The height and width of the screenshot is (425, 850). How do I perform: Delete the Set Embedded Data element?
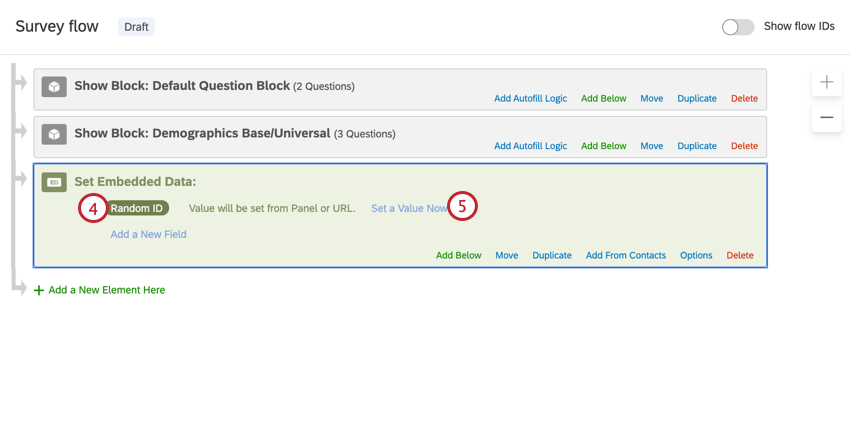[740, 255]
